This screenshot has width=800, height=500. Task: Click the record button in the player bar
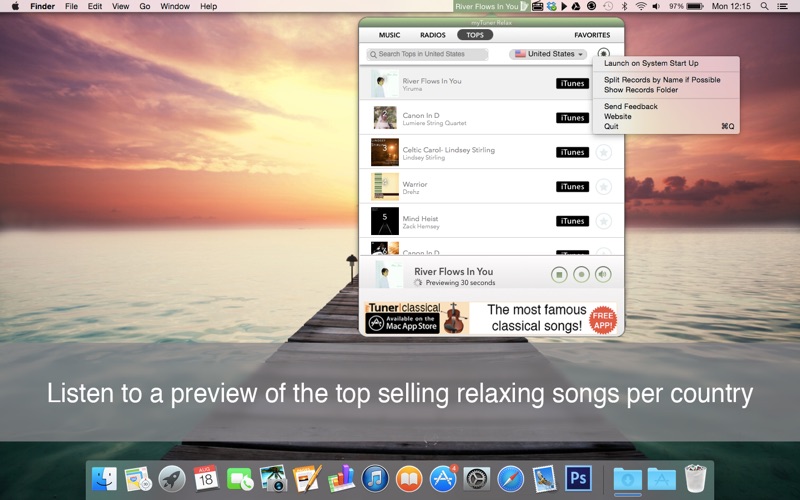coord(581,274)
